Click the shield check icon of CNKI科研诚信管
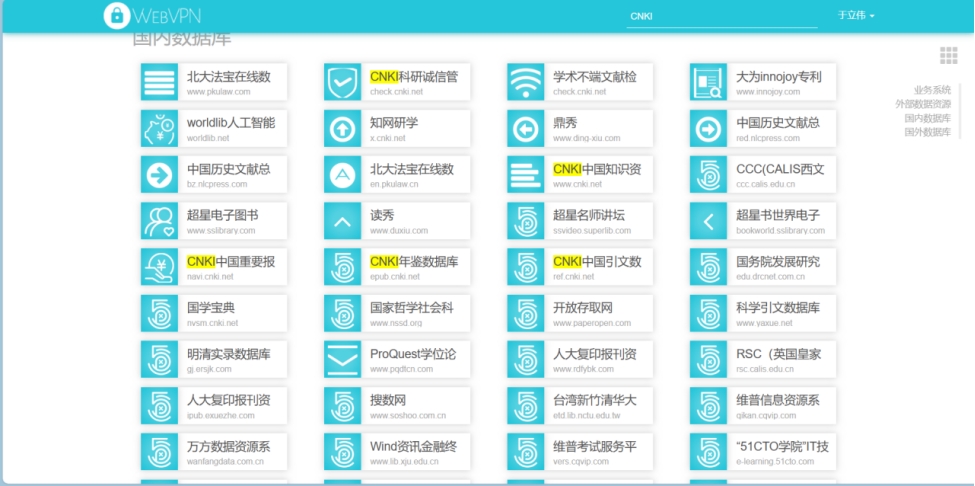Image resolution: width=975 pixels, height=486 pixels. 342,81
